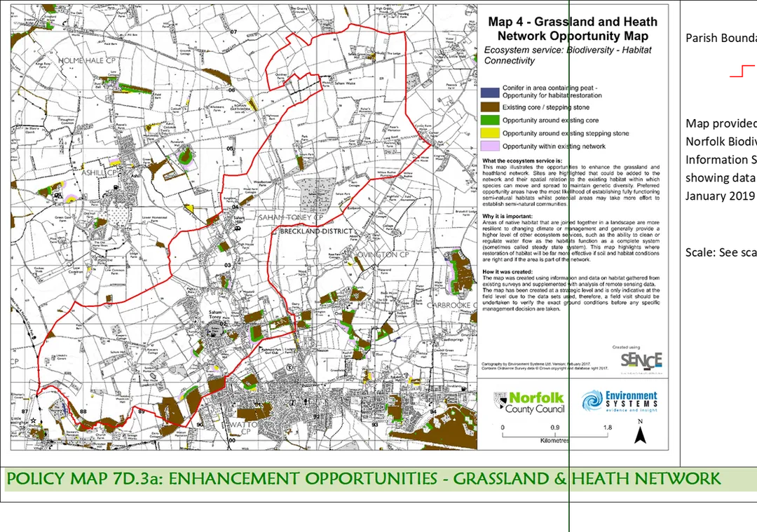Click the 'CARBROOKE' map label
Screen dimensions: 757x532
click(451, 305)
